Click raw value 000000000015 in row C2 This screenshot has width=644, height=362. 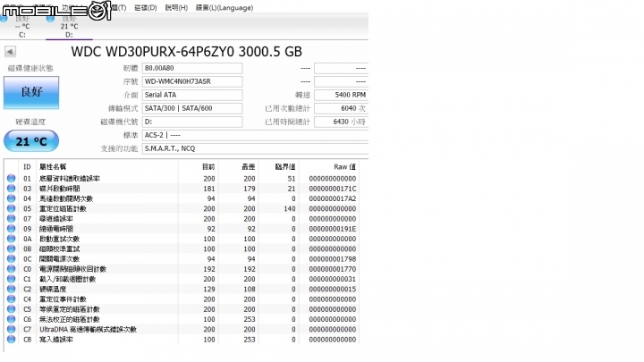click(333, 289)
